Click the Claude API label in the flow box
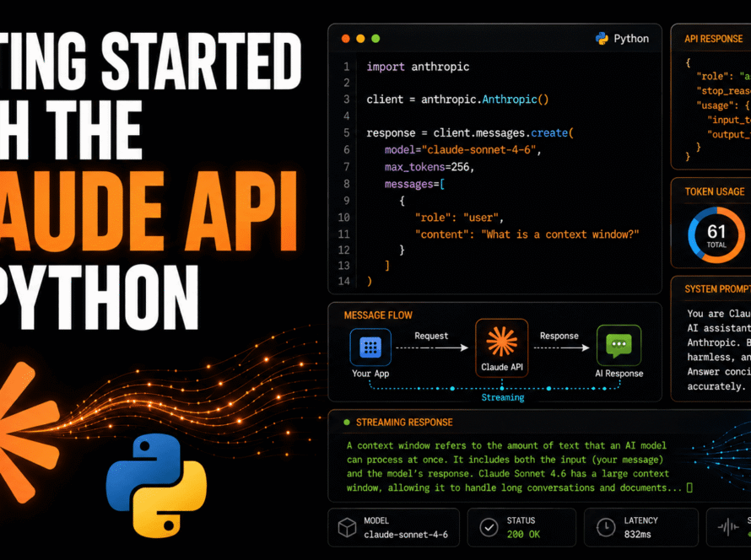This screenshot has height=560, width=751. pos(502,367)
